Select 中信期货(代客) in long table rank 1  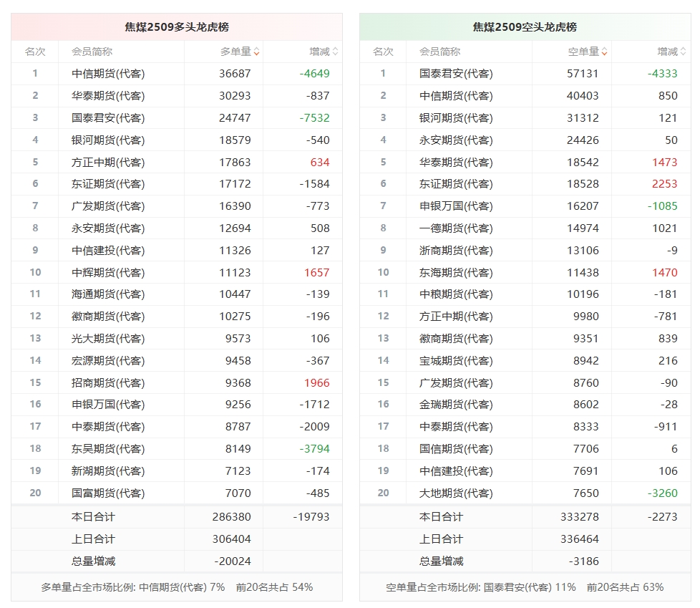108,74
